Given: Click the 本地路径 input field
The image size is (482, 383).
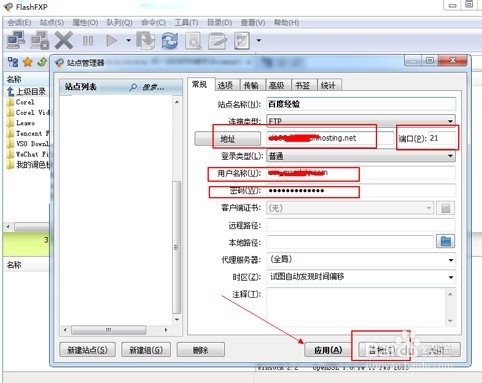Looking at the screenshot, I should point(350,242).
